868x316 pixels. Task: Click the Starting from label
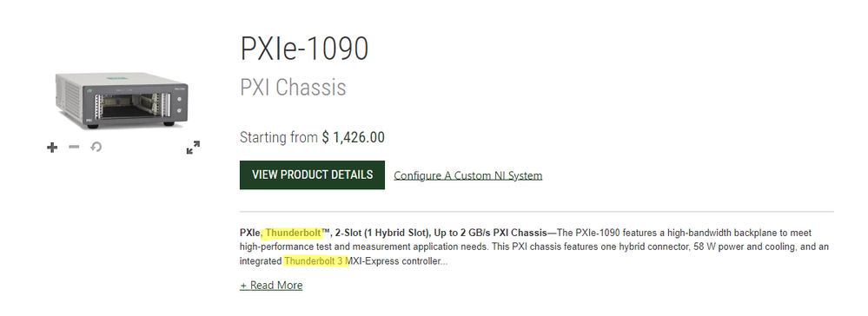point(278,137)
